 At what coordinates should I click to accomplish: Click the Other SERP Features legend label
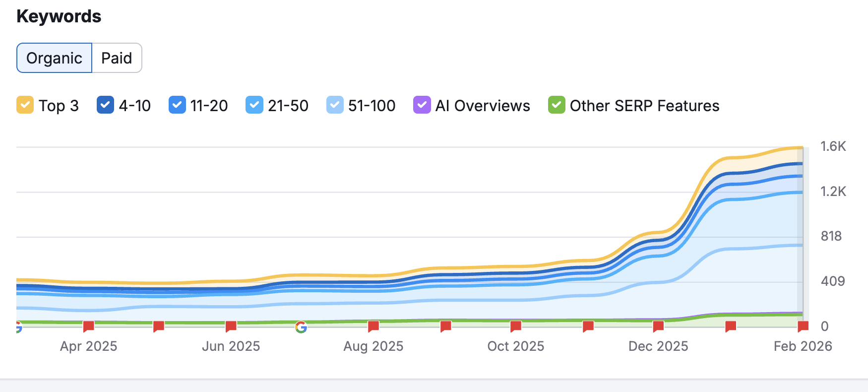pos(645,106)
